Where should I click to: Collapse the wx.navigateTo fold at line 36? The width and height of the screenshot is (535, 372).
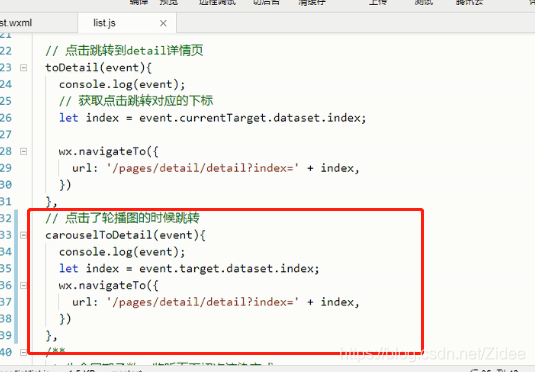24,285
